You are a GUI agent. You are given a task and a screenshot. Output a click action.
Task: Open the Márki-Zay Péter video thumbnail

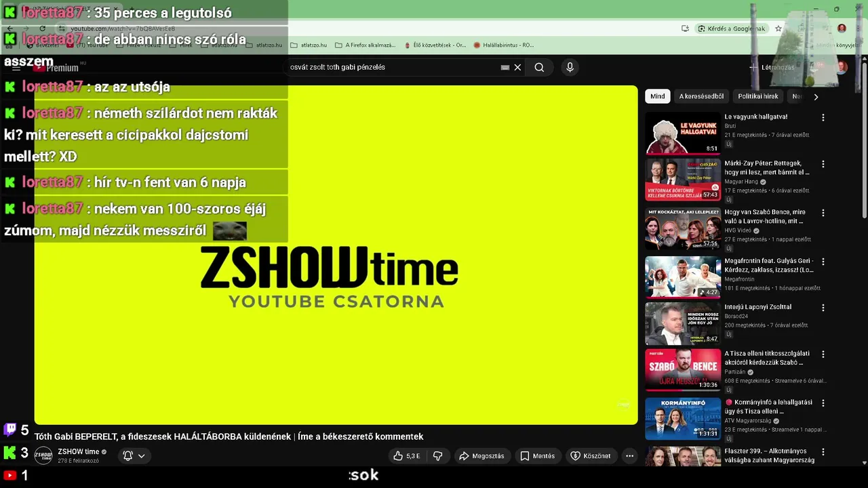click(683, 180)
